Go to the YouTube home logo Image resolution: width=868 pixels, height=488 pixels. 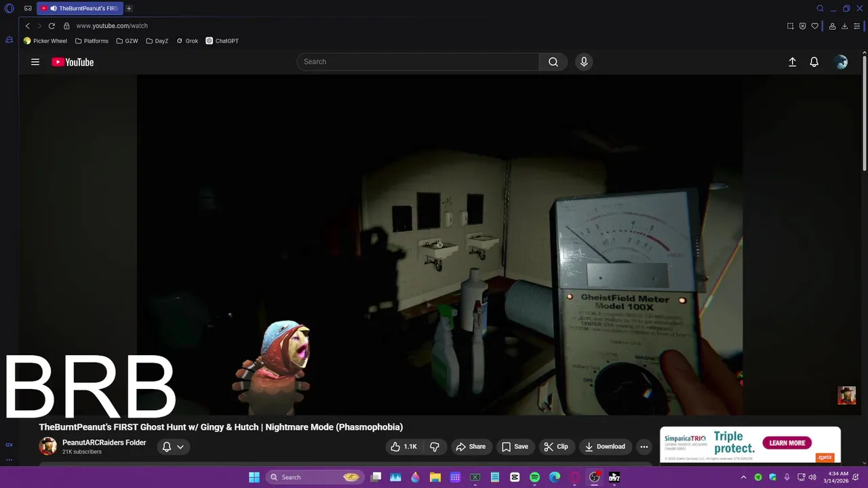click(73, 62)
